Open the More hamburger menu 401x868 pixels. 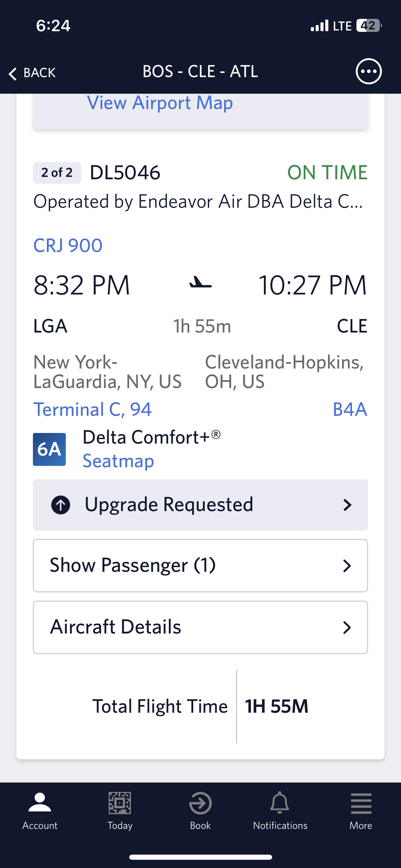(x=361, y=803)
